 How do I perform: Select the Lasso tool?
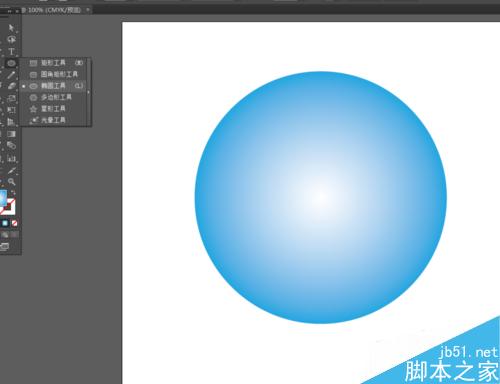click(11, 40)
